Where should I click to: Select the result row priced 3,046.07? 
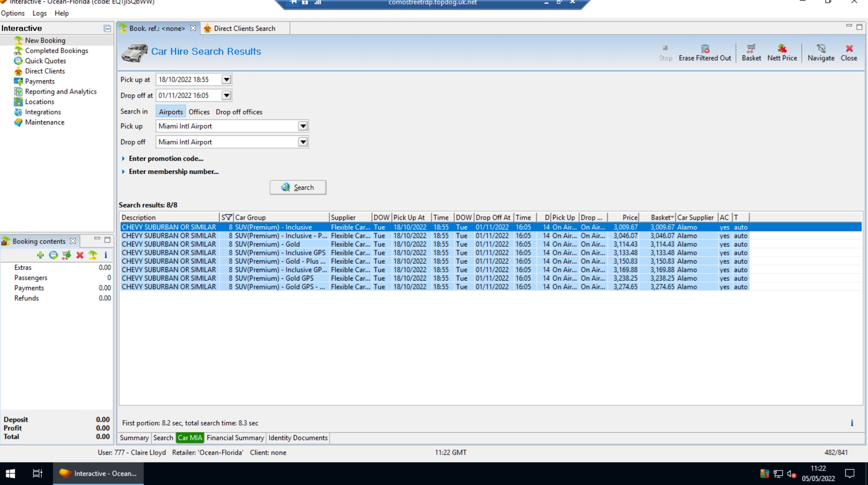tap(435, 236)
